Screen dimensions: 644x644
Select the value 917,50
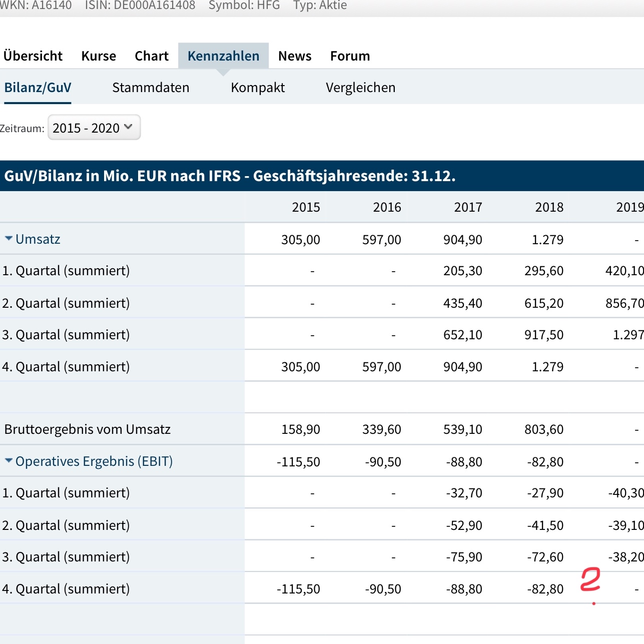coord(544,335)
